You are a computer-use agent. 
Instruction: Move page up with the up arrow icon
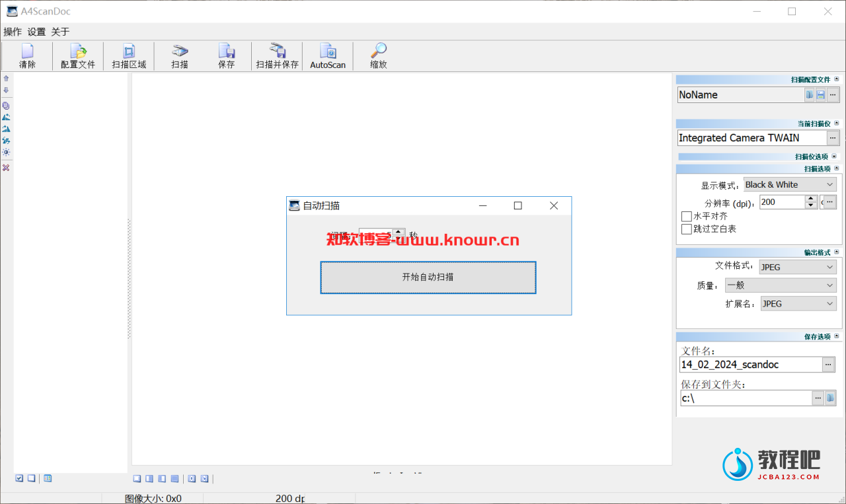[x=6, y=78]
